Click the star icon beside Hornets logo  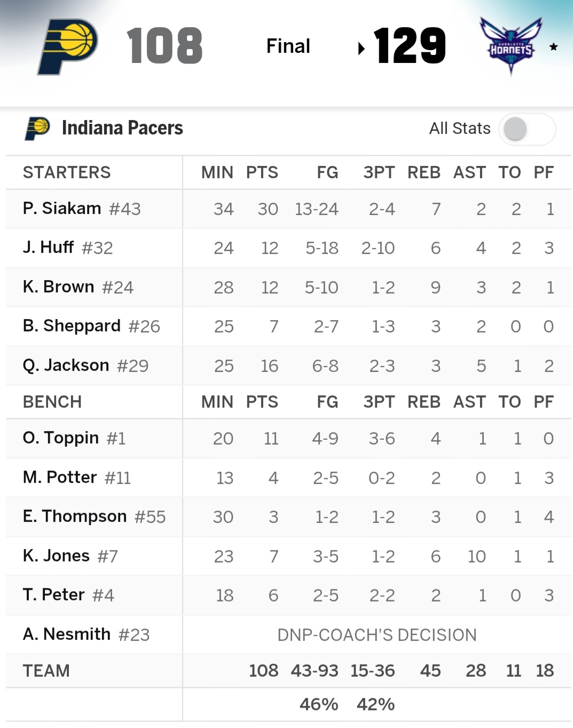(554, 47)
